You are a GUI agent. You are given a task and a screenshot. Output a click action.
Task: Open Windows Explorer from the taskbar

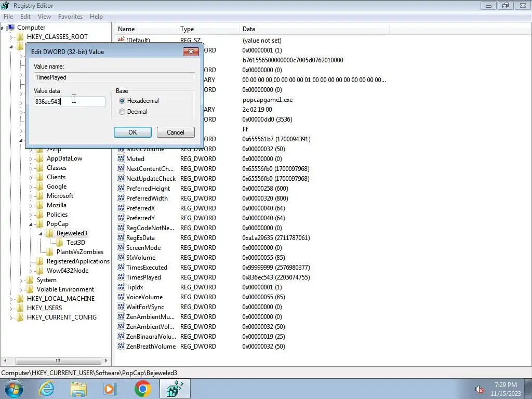(78, 389)
